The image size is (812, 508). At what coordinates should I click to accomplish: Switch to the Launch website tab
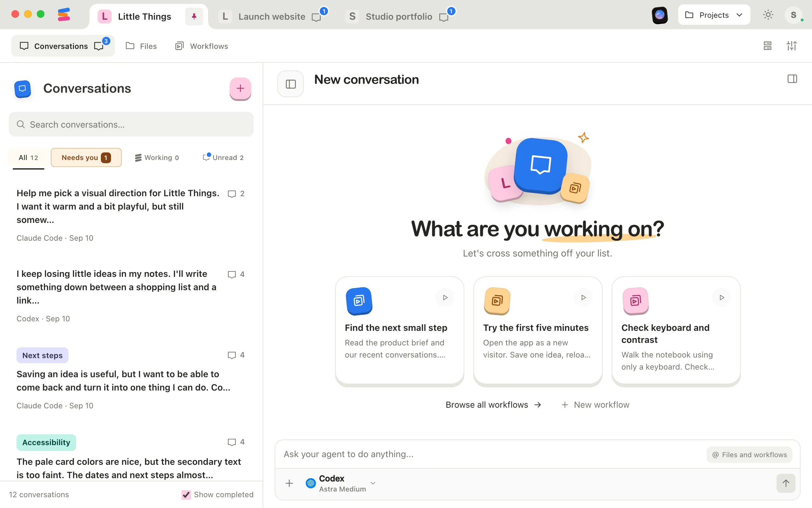pos(272,17)
